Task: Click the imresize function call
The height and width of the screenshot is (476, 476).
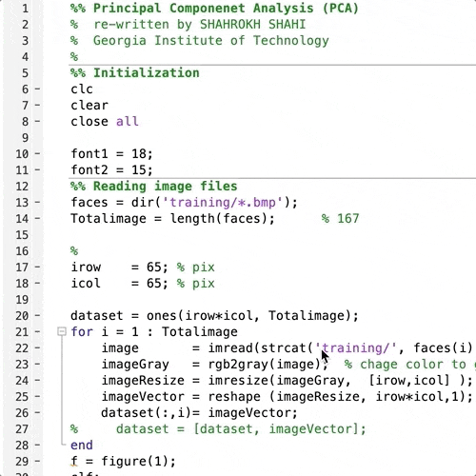Action: point(340,381)
